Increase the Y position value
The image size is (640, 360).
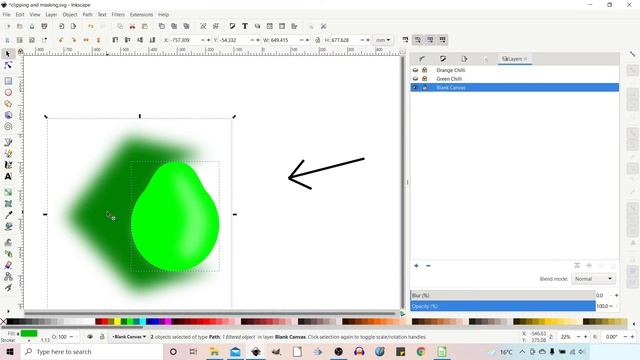[258, 40]
